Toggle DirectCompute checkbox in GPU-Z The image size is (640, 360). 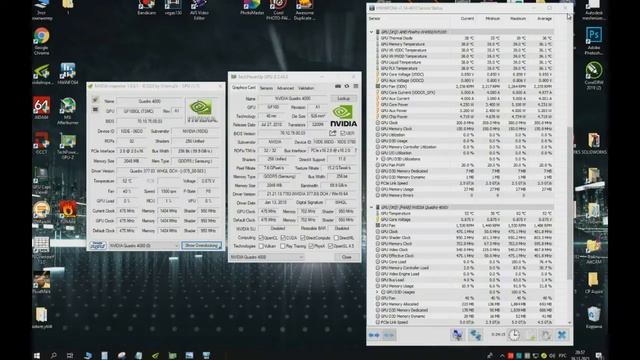click(302, 238)
